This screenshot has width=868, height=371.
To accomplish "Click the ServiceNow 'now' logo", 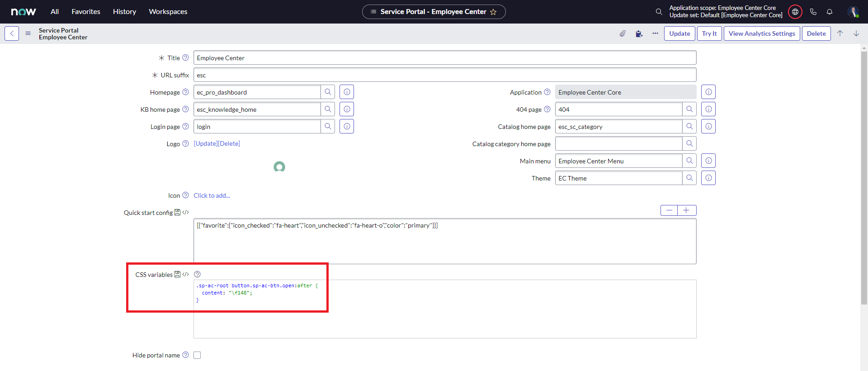I will pos(24,12).
